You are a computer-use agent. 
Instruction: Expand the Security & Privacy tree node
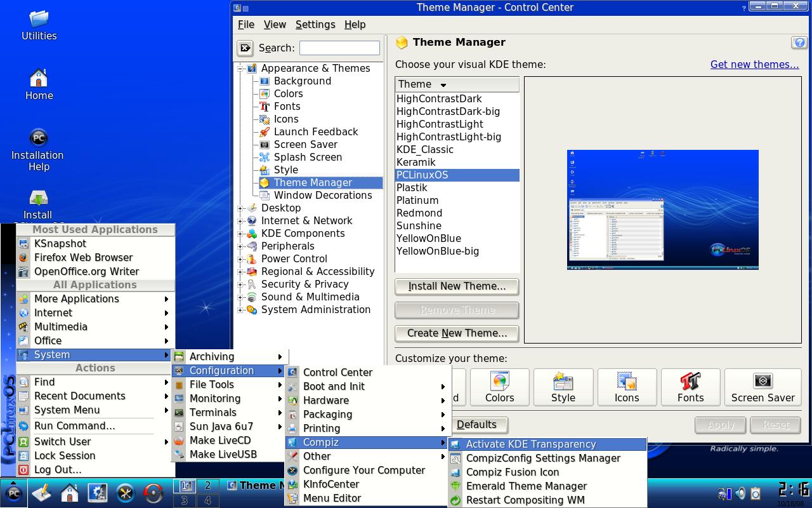click(240, 284)
